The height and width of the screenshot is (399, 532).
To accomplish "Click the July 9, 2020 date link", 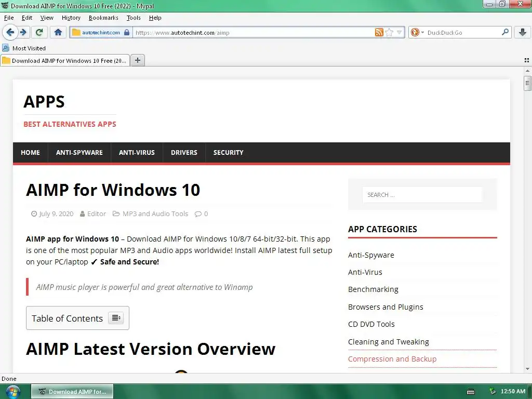I will point(56,214).
